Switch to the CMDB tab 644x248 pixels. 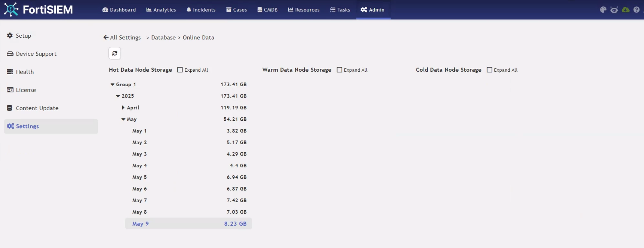(268, 10)
